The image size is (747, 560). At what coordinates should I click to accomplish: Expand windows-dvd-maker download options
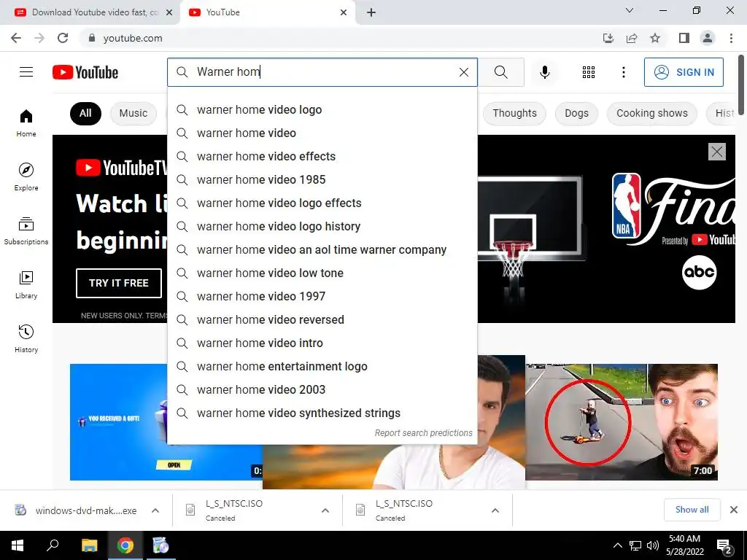pos(155,510)
